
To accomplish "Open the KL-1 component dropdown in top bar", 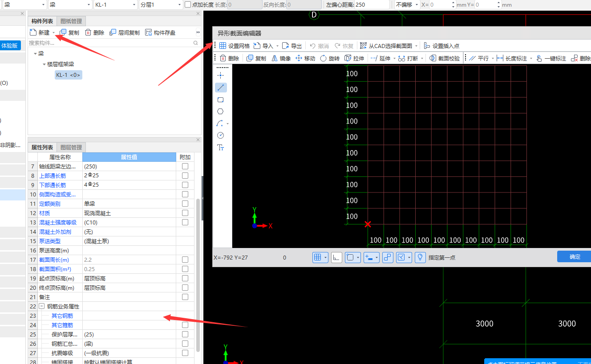I will (134, 4).
